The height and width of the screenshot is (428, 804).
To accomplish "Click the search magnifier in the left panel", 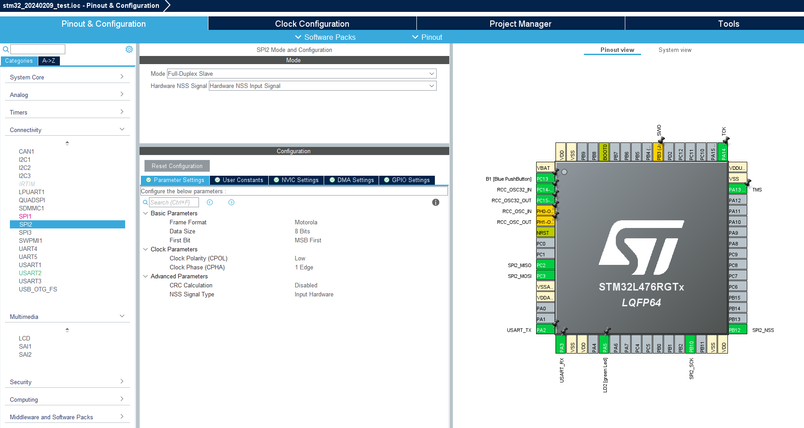I will (x=6, y=49).
